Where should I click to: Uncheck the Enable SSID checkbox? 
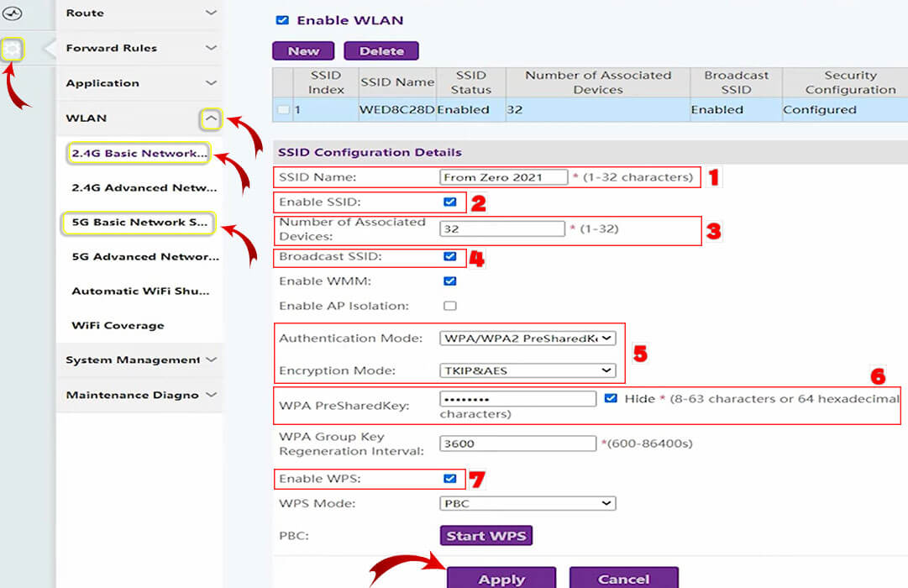point(450,202)
